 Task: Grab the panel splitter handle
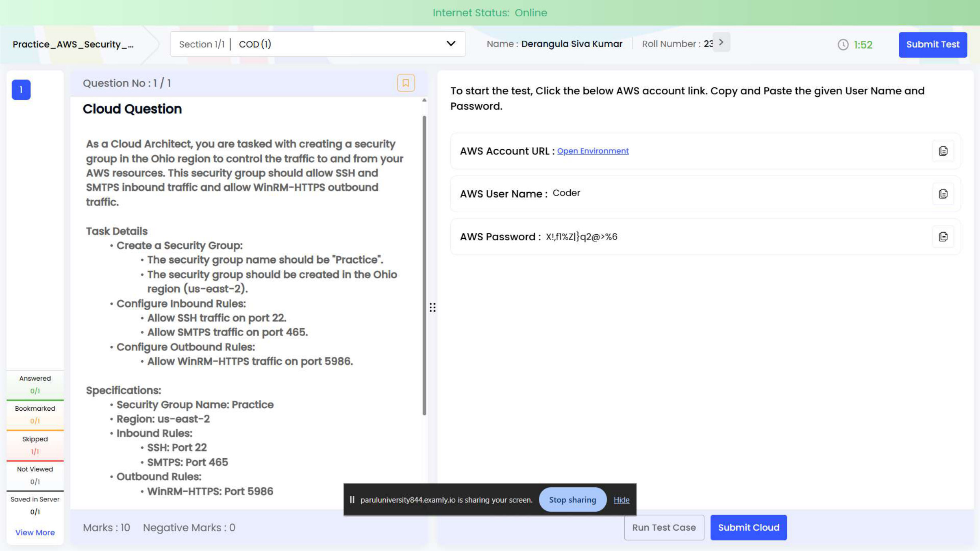(x=432, y=307)
